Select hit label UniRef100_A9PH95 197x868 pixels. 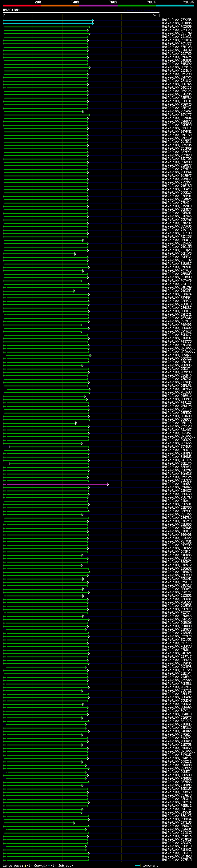pyautogui.click(x=176, y=125)
